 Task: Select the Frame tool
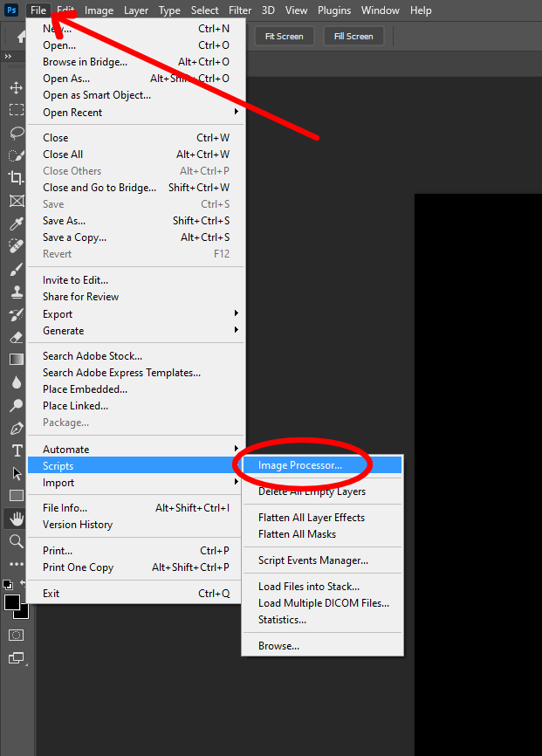(x=17, y=201)
